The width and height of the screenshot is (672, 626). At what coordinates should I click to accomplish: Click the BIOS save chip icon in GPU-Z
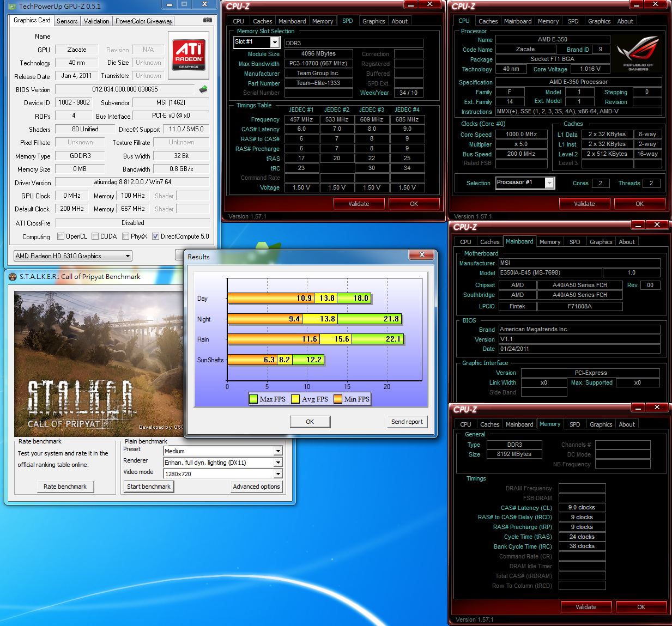tap(203, 89)
